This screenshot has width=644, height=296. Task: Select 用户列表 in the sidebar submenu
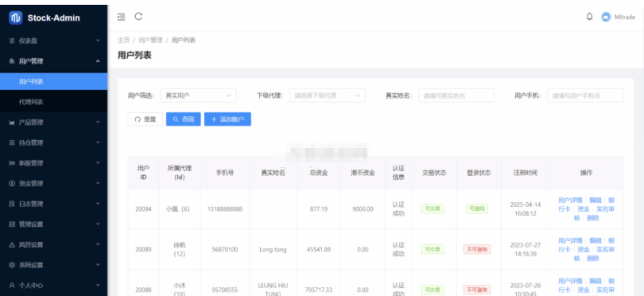tap(54, 81)
